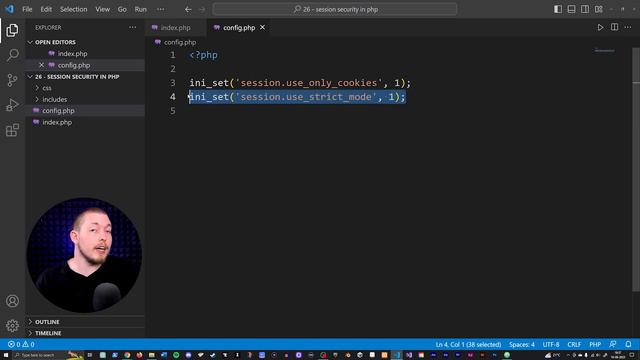Open the File menu
This screenshot has width=640, height=360.
click(x=27, y=9)
